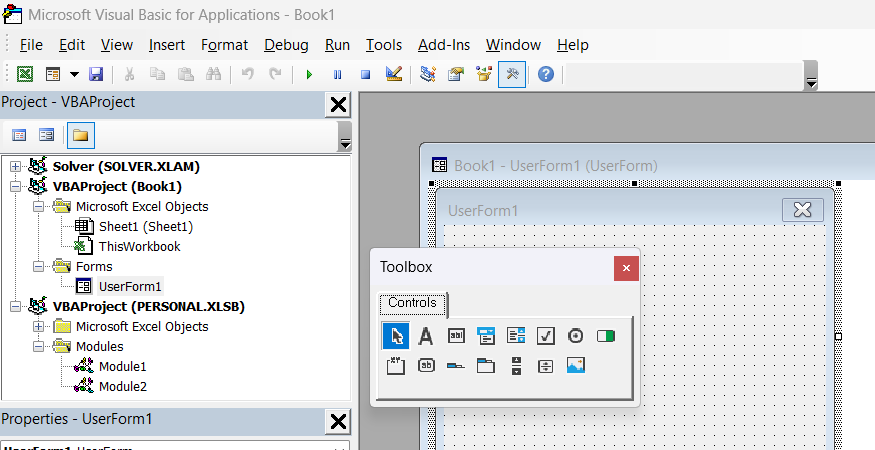Close the Properties - UserForm1 pane

pyautogui.click(x=338, y=422)
